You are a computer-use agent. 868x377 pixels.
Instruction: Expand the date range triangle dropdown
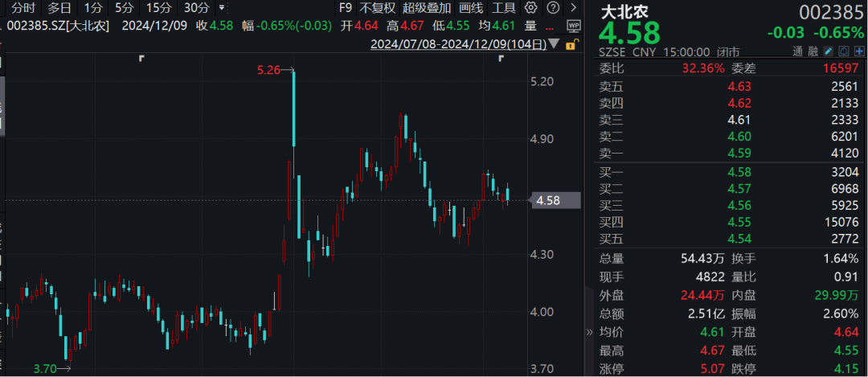pos(555,45)
